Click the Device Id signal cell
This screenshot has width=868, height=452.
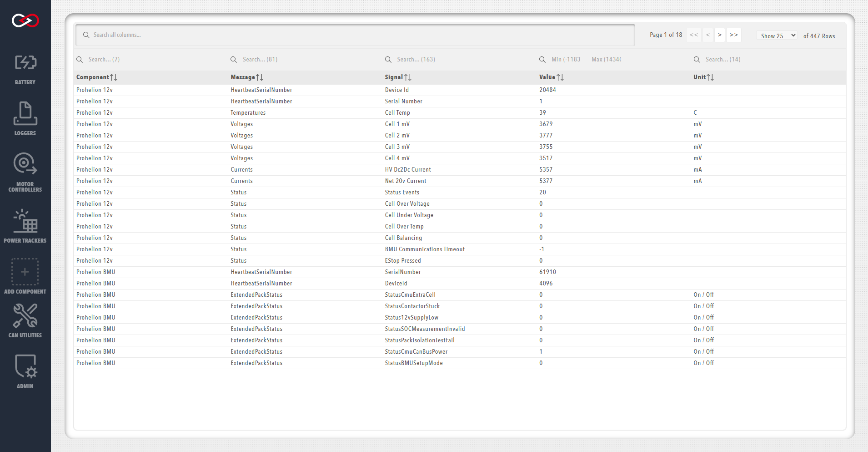[x=397, y=90]
